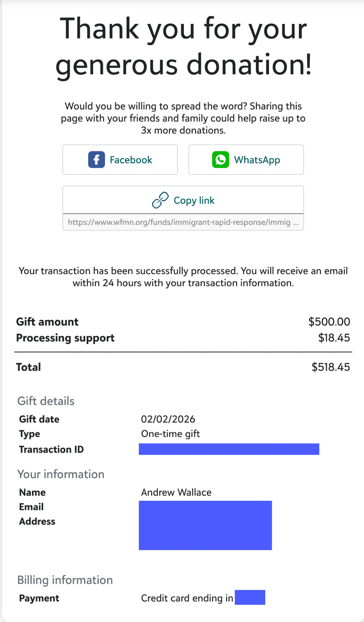Click the 02/02/2026 gift date
Viewport: 364px width, 622px height.
[168, 419]
